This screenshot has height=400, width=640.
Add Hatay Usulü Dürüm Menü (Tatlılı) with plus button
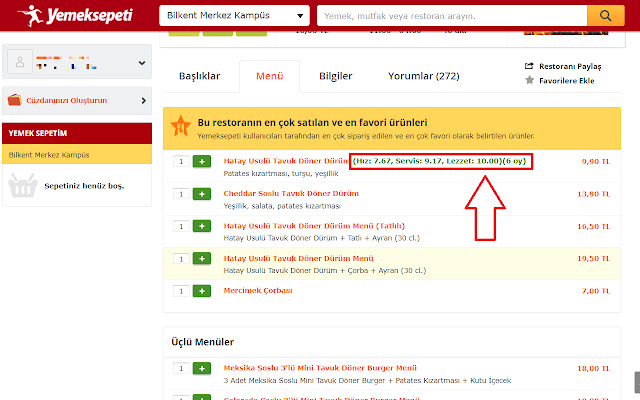[202, 226]
